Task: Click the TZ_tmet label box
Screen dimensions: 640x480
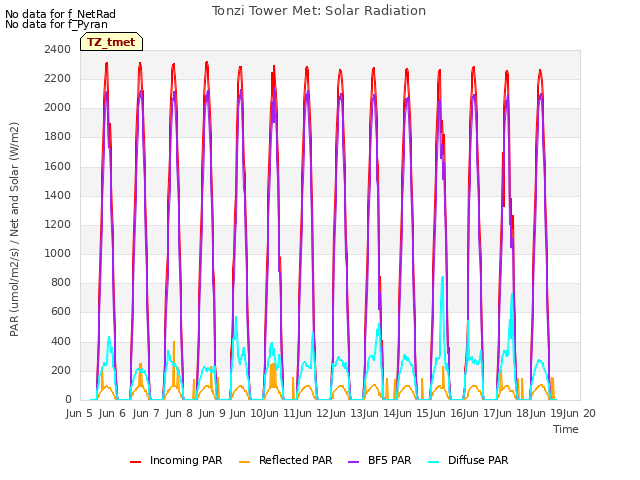Action: [111, 42]
